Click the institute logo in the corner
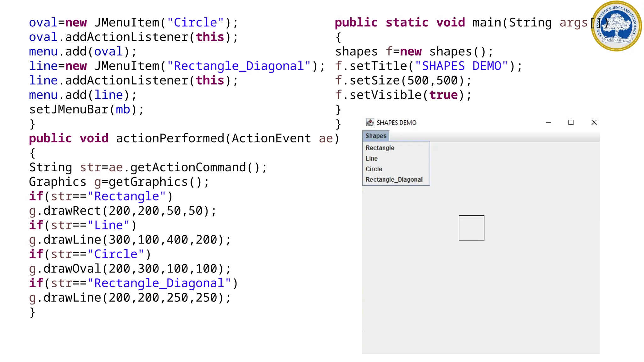Screen dimensions: 644x362 [x=616, y=26]
